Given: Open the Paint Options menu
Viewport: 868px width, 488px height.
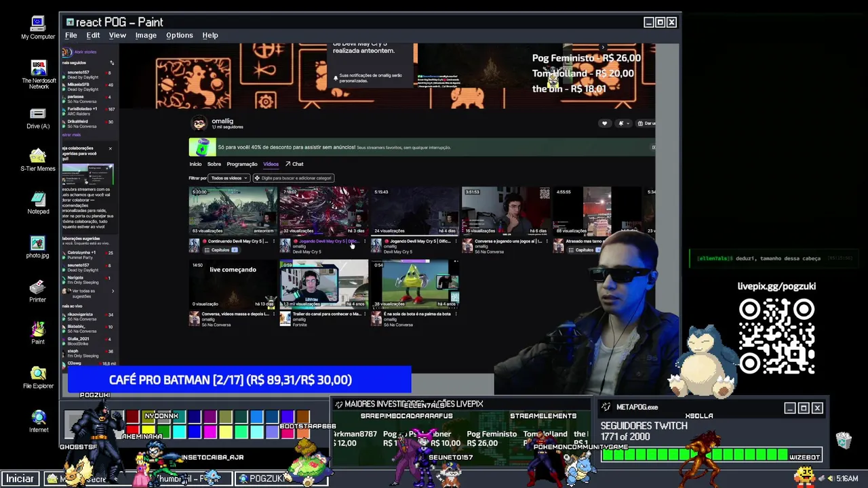Looking at the screenshot, I should point(180,35).
